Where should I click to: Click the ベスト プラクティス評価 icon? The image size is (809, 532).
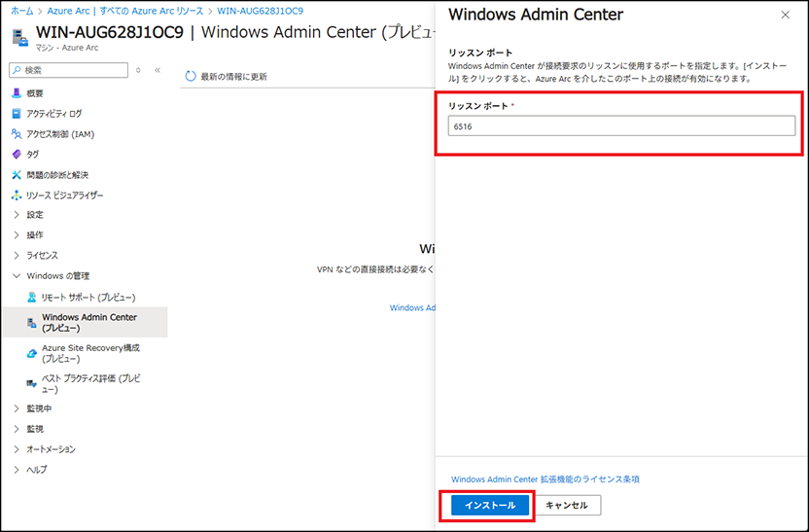point(31,383)
